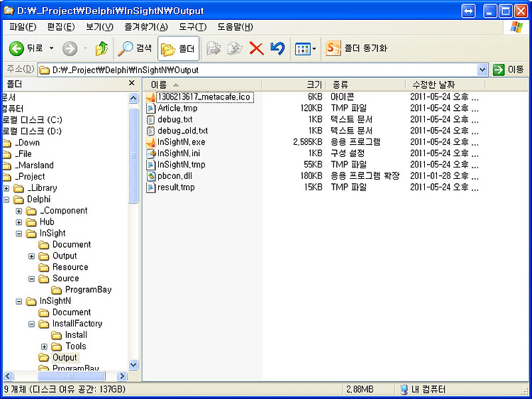Collapse the InstallFactory tree node

[31, 324]
